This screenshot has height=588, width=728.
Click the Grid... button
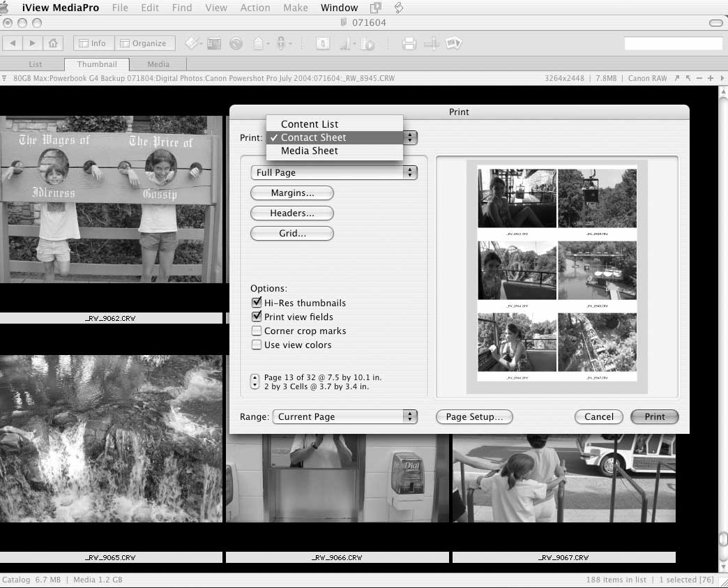(x=292, y=233)
